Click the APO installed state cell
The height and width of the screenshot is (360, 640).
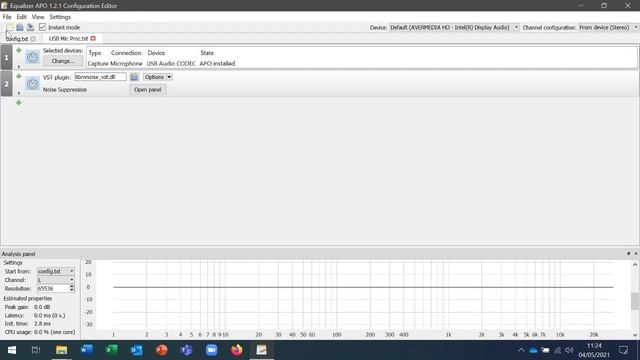click(x=217, y=63)
